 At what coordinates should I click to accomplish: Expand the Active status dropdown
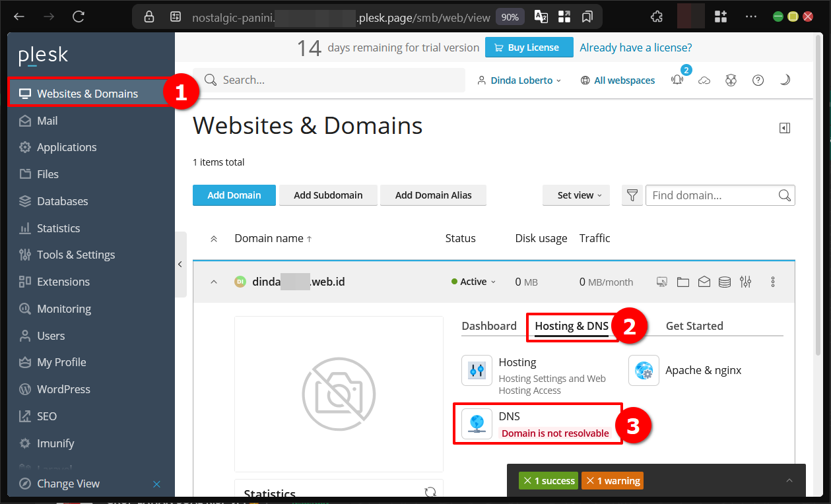[x=474, y=282]
